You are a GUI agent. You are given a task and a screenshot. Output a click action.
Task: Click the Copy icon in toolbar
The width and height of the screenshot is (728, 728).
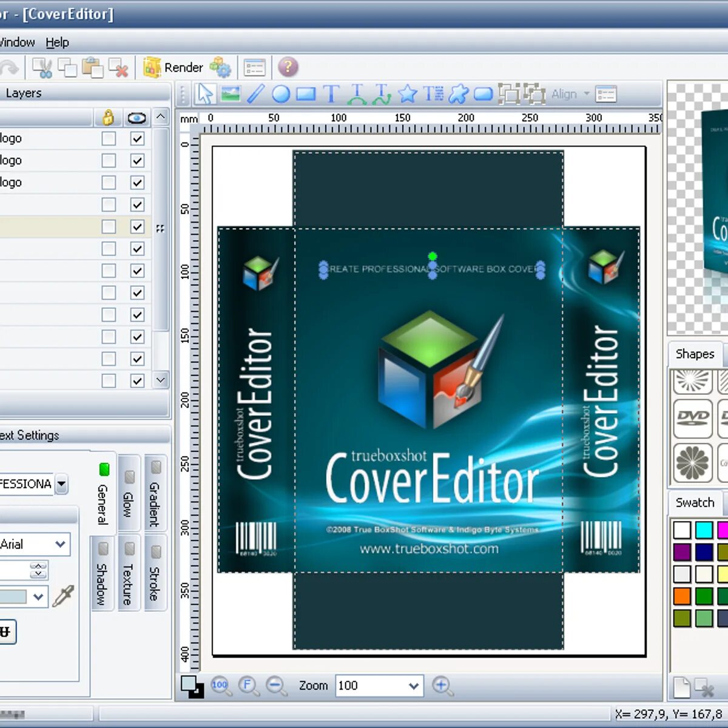67,67
